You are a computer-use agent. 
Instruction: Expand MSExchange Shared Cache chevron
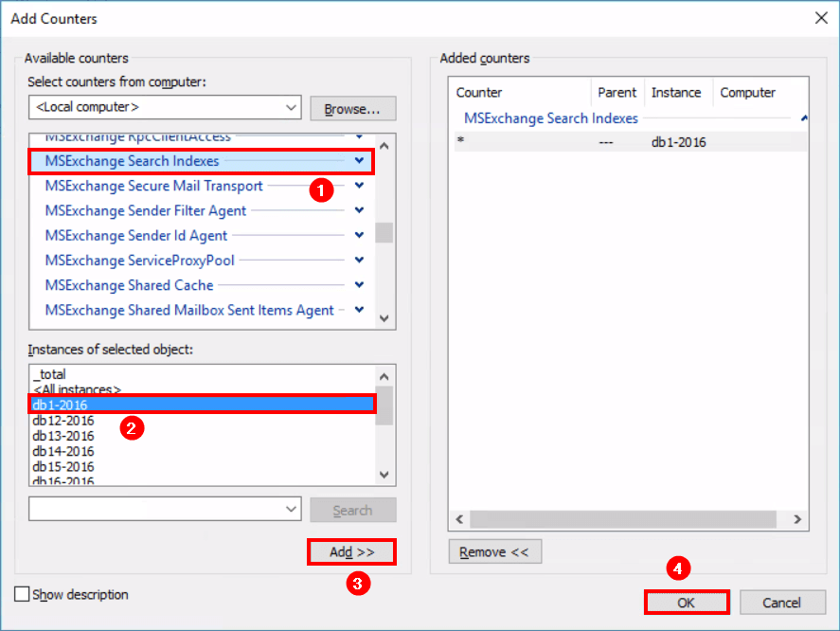click(x=359, y=284)
